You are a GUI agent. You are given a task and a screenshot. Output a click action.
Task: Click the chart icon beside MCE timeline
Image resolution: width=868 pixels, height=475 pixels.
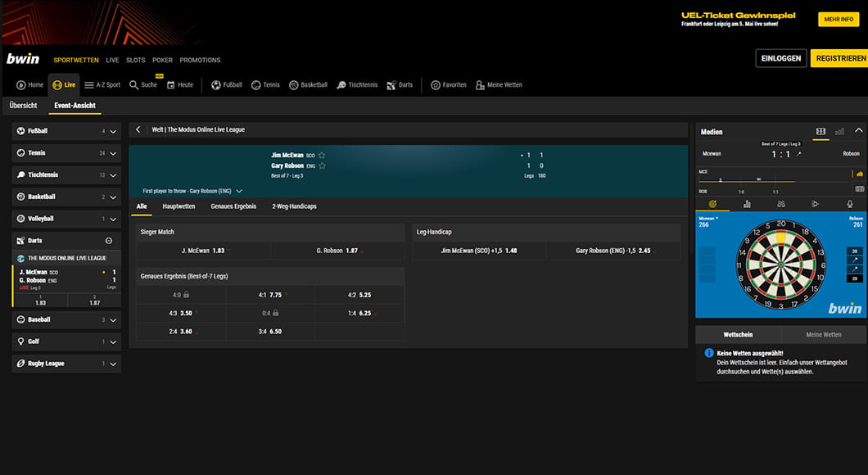coord(860,174)
